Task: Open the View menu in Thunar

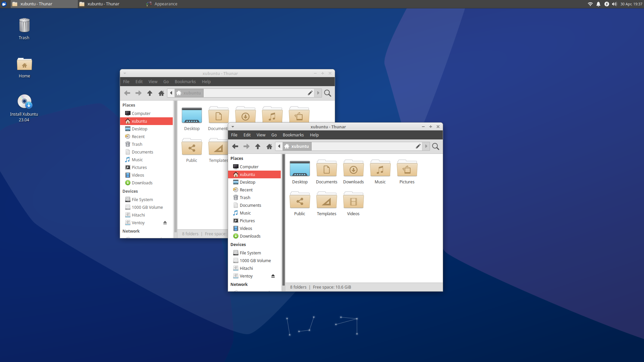Action: (261, 135)
